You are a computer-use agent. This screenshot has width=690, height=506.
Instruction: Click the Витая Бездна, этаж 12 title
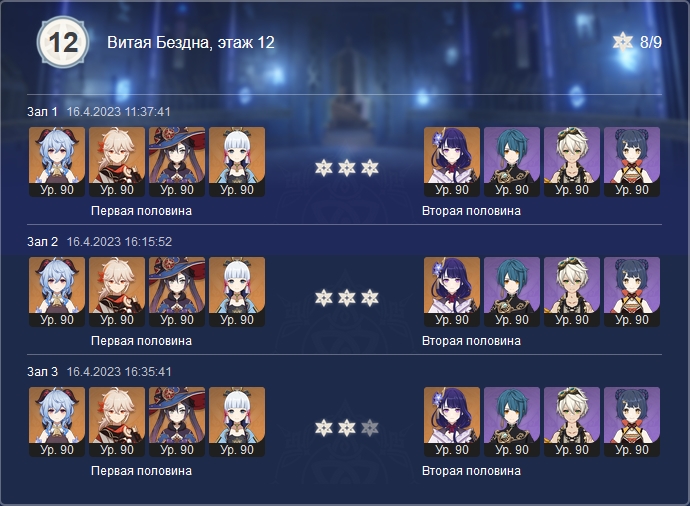[x=191, y=42]
